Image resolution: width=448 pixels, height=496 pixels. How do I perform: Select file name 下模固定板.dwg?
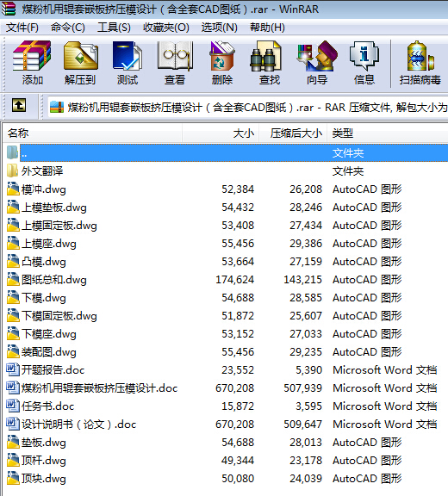pyautogui.click(x=59, y=316)
